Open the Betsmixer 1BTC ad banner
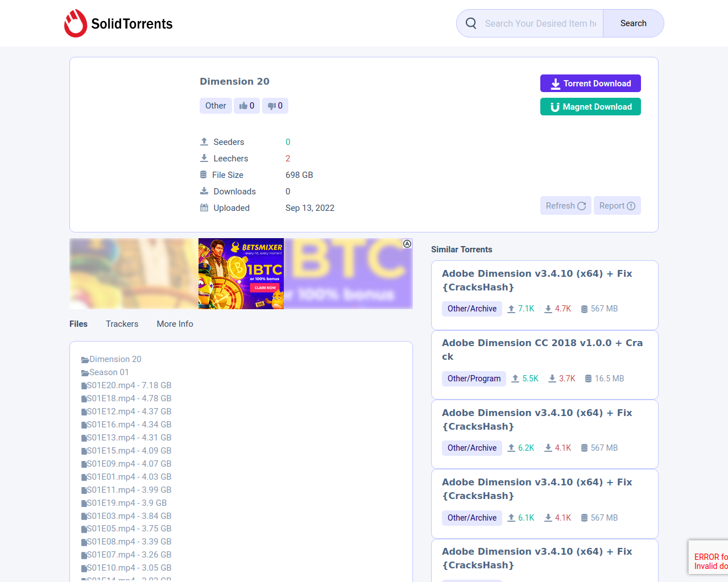The image size is (728, 582). [241, 273]
